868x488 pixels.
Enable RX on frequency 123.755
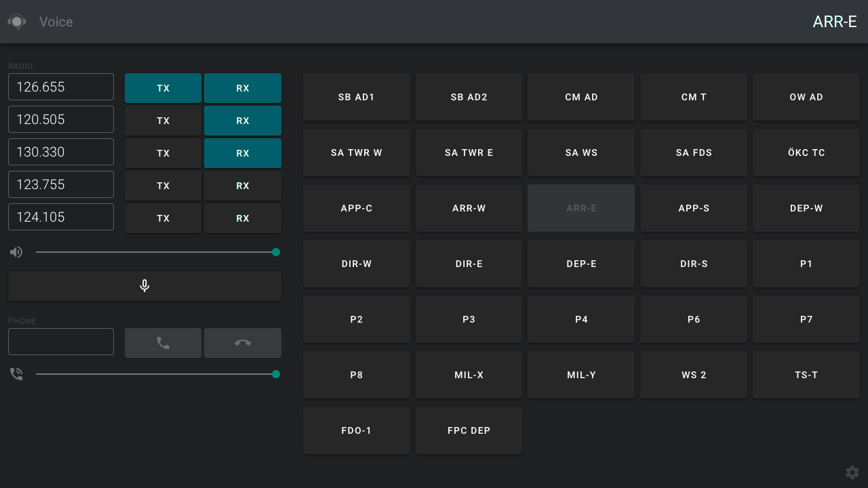point(243,186)
